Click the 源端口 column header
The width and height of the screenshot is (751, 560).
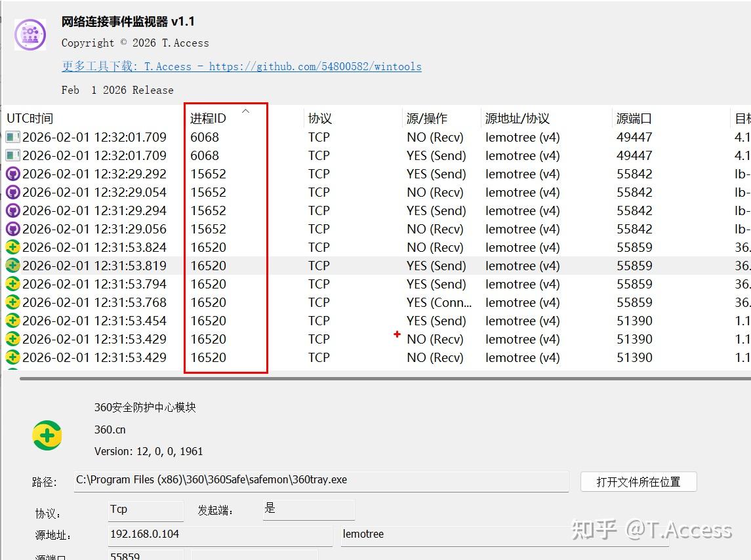[x=634, y=118]
